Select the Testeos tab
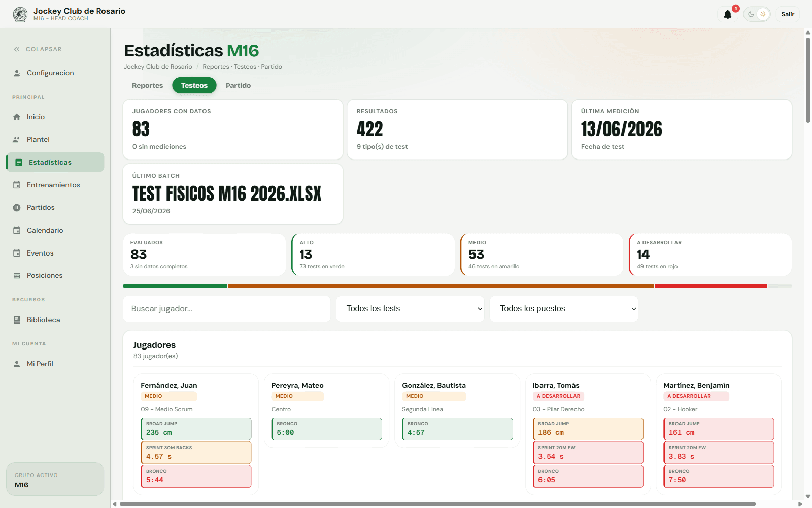Image resolution: width=812 pixels, height=508 pixels. point(194,85)
